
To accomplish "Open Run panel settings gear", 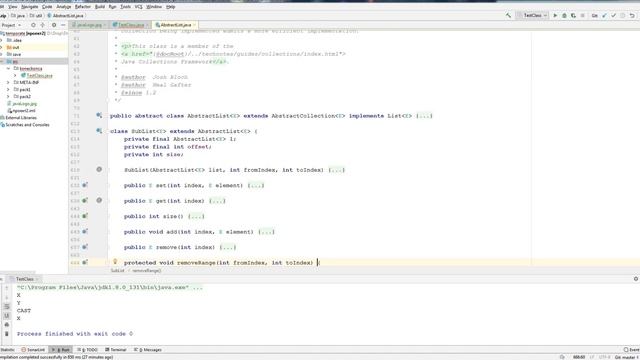I will click(x=636, y=279).
